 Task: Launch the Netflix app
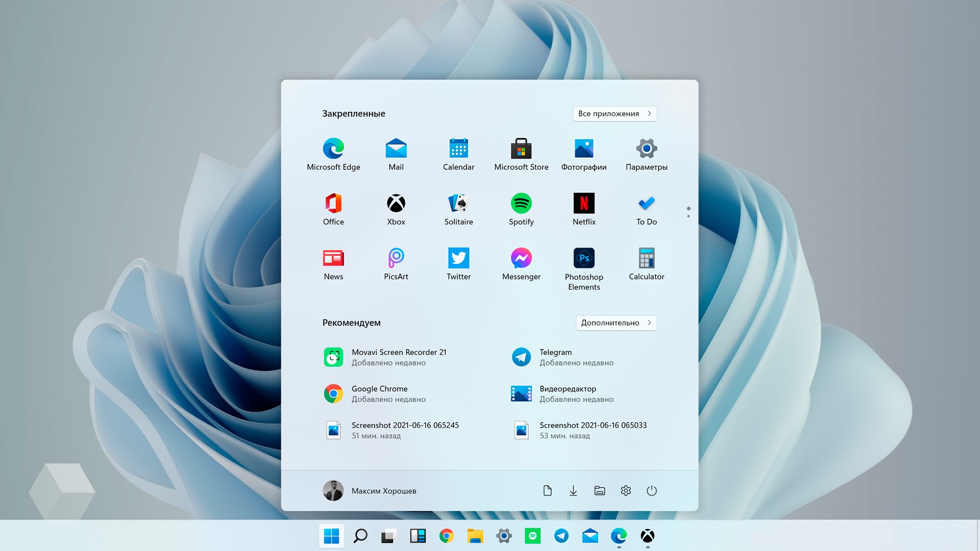pos(584,209)
